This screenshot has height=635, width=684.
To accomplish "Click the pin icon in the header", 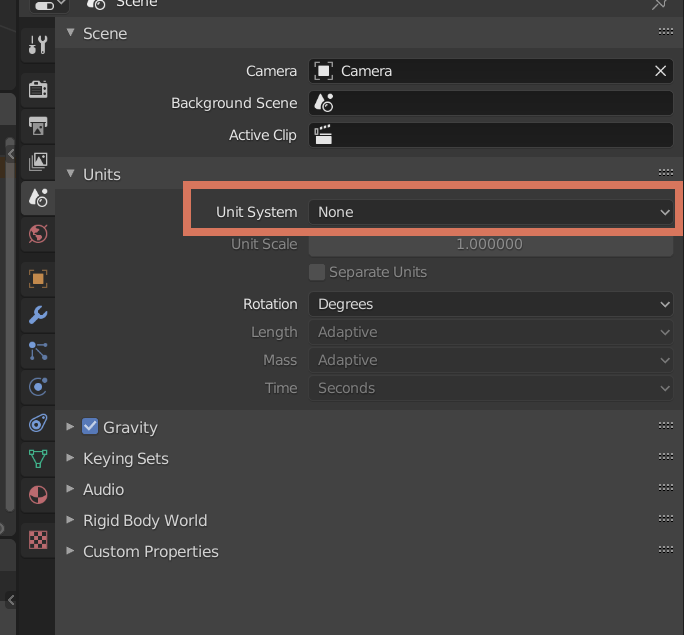I will click(x=660, y=4).
